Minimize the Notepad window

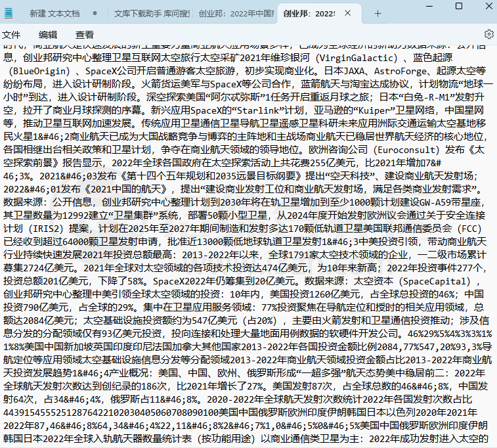coord(429,6)
